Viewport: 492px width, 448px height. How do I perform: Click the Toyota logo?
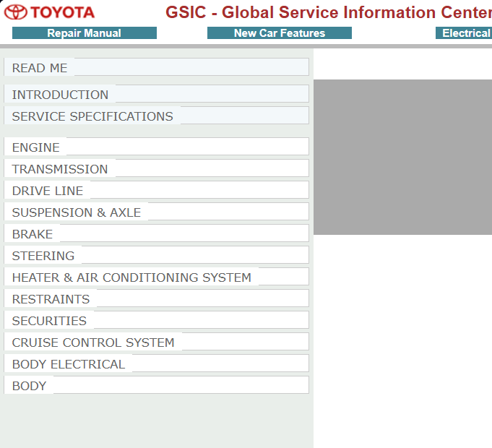[49, 12]
